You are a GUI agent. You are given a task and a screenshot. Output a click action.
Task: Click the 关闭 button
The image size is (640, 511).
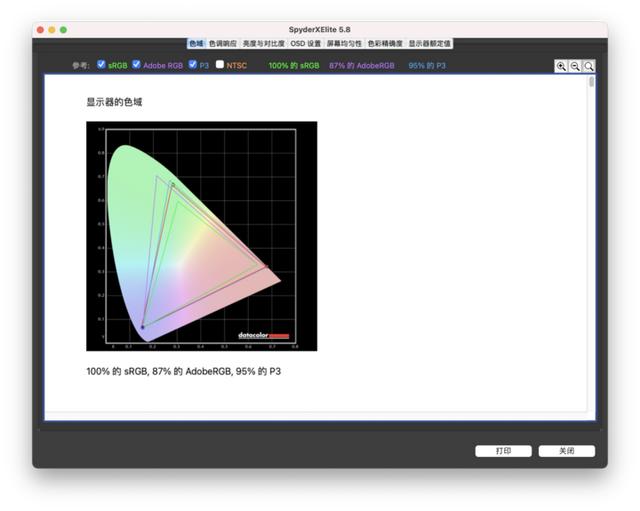coord(567,451)
